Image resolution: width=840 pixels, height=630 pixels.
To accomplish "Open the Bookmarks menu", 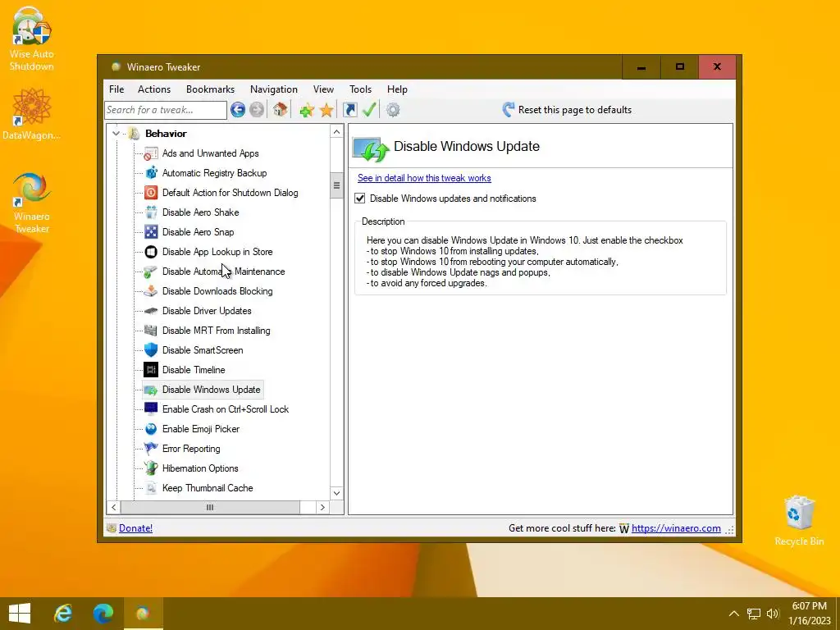I will point(210,89).
